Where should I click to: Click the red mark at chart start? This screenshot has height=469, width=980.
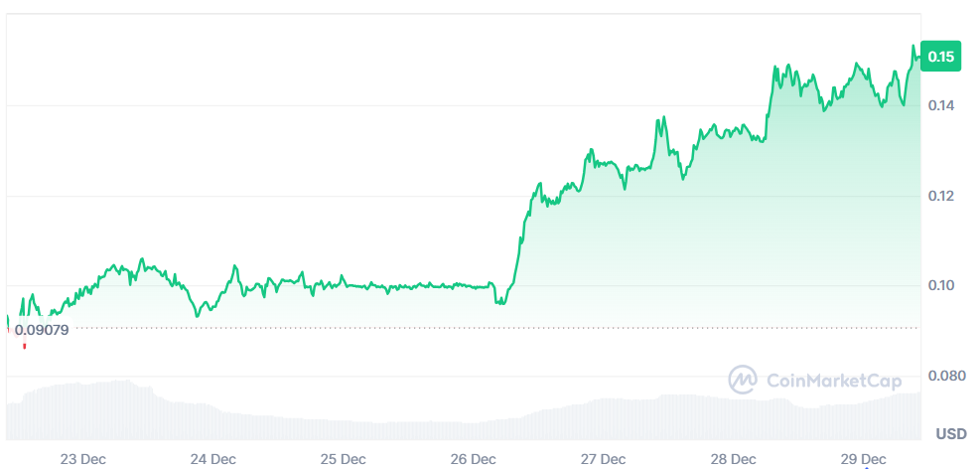(24, 346)
